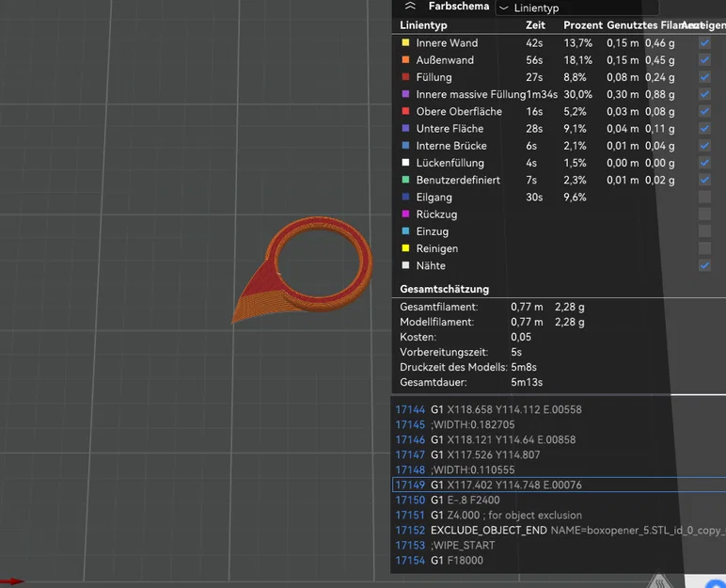Viewport: 726px width, 588px height.
Task: Click the magenta Rückzug color swatch
Action: tap(405, 215)
